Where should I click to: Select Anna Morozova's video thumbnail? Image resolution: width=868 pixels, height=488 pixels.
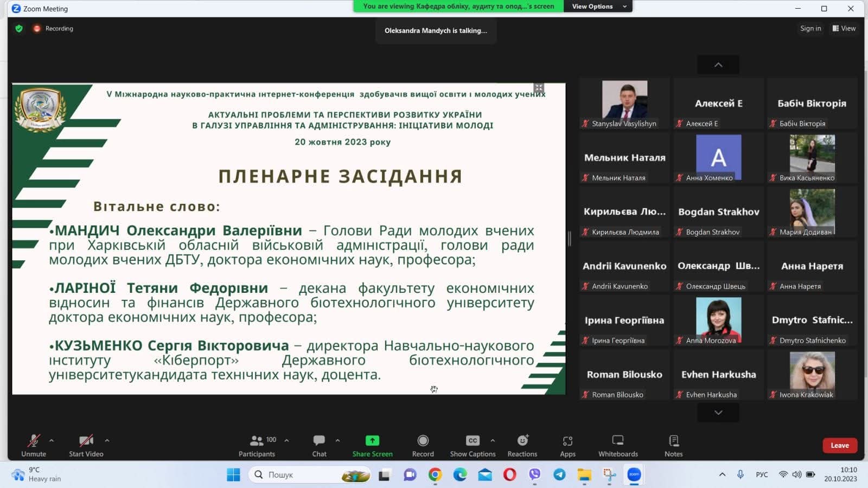click(718, 320)
